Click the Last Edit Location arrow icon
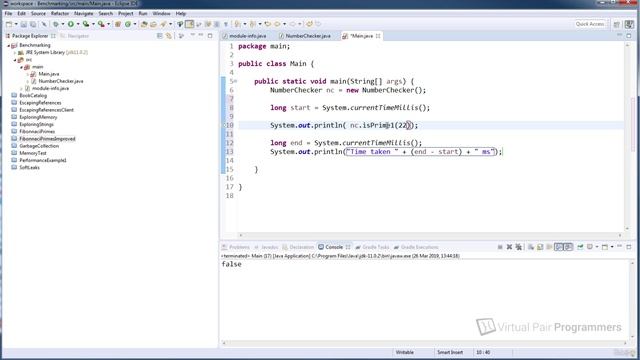Screen dimensions: 640x360 point(267,24)
